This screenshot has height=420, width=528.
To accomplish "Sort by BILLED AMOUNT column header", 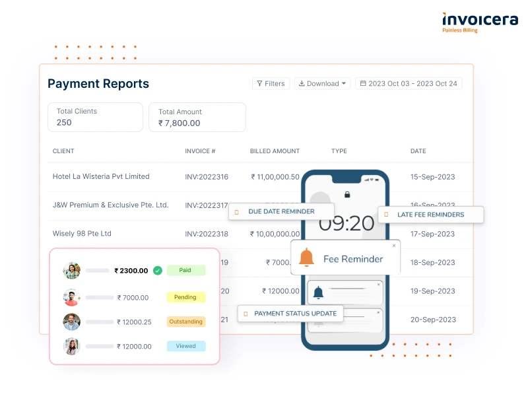I will 275,151.
